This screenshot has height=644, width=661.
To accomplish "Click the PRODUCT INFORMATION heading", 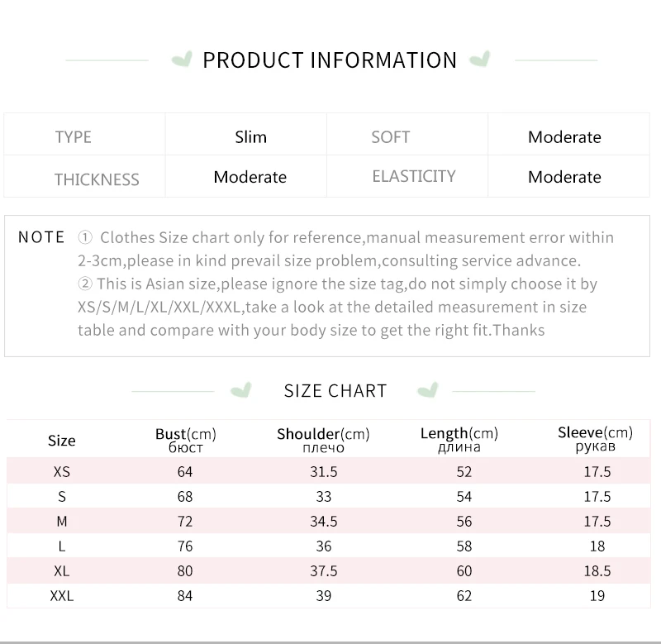I will (330, 60).
